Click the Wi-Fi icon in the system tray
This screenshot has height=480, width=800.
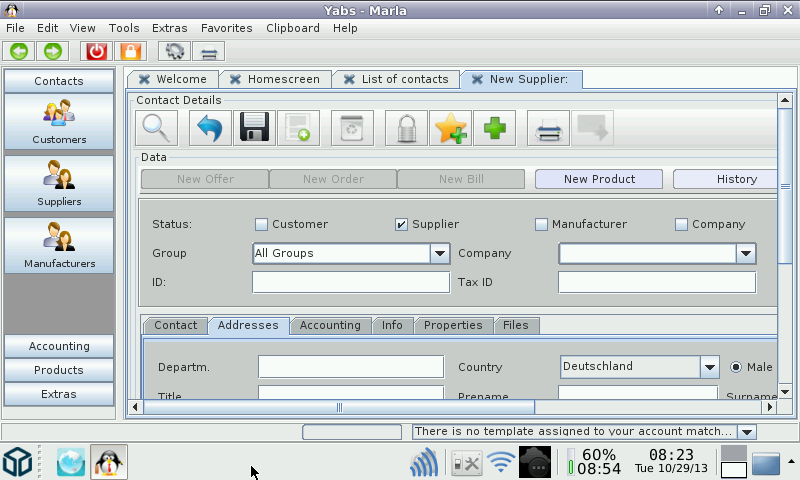click(x=501, y=463)
